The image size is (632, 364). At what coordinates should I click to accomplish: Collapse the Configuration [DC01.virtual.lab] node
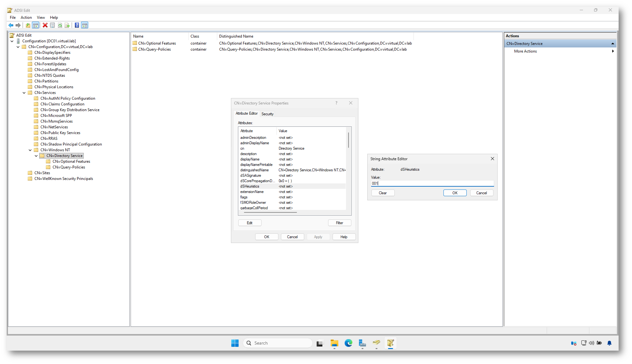pyautogui.click(x=12, y=41)
